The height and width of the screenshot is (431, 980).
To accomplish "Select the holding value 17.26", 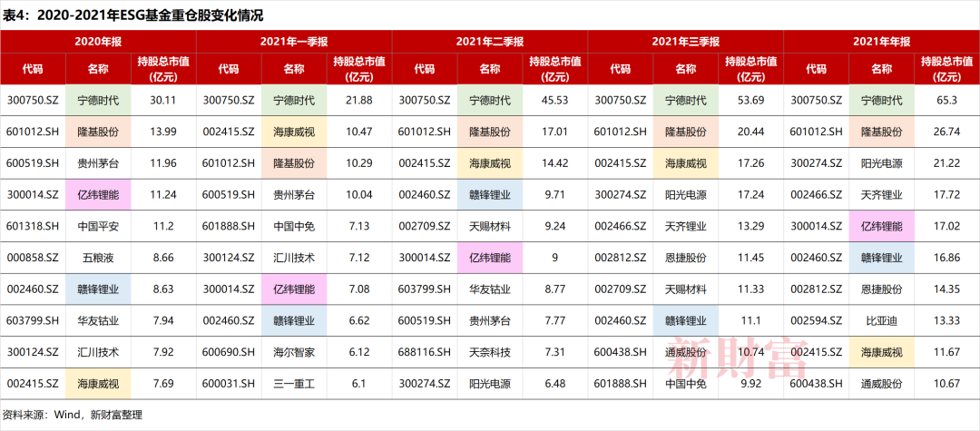I will [751, 163].
